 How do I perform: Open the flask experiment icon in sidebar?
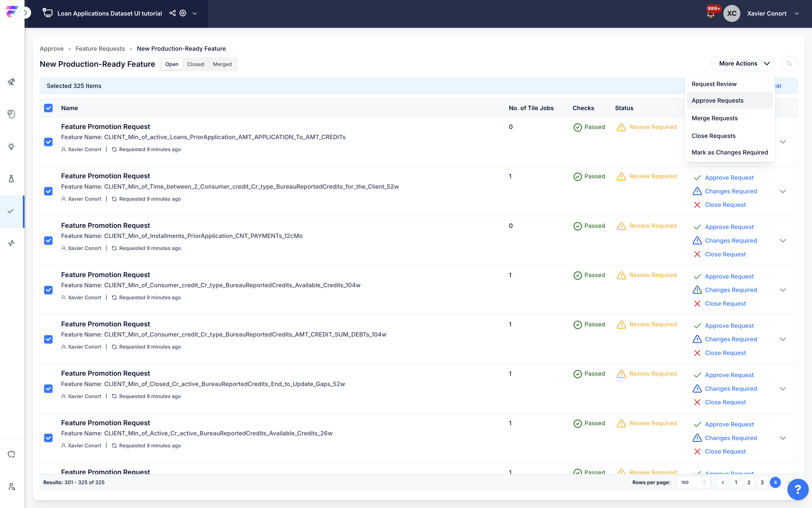(x=11, y=179)
